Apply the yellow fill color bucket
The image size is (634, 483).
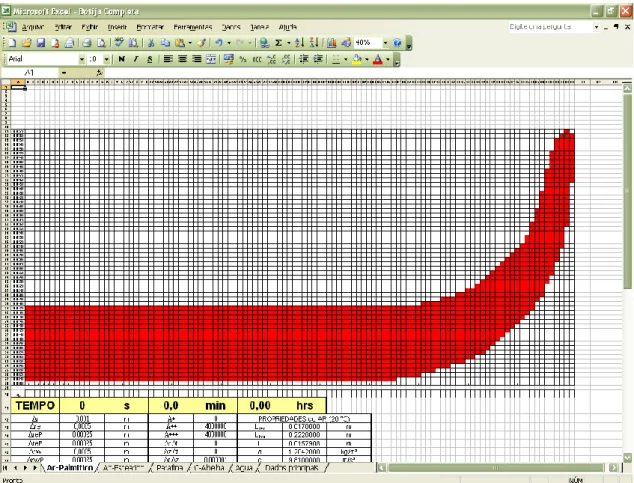pyautogui.click(x=357, y=59)
